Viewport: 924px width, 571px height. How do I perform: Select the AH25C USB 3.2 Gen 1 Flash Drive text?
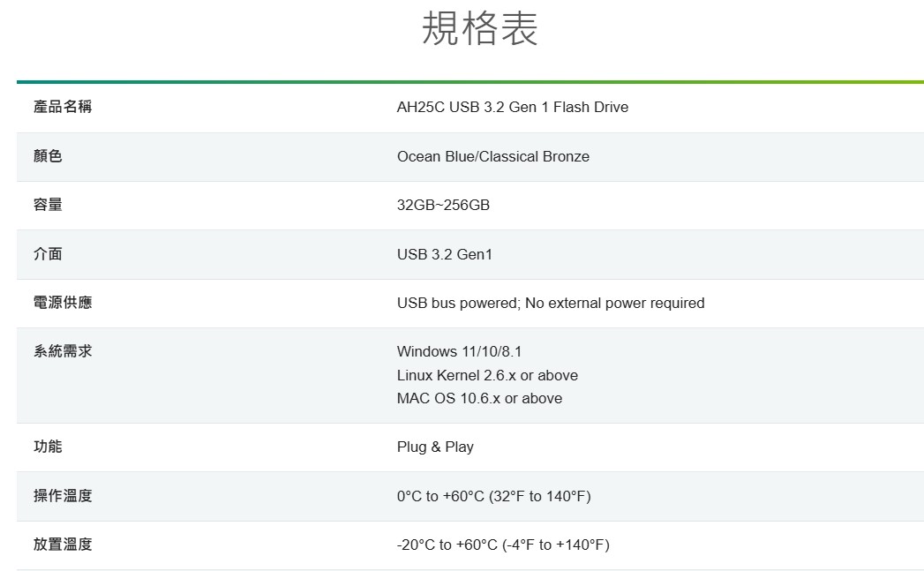512,108
